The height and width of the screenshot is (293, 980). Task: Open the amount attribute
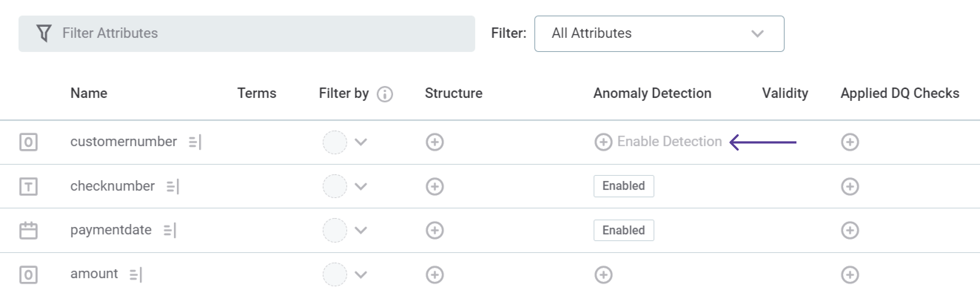pos(94,274)
